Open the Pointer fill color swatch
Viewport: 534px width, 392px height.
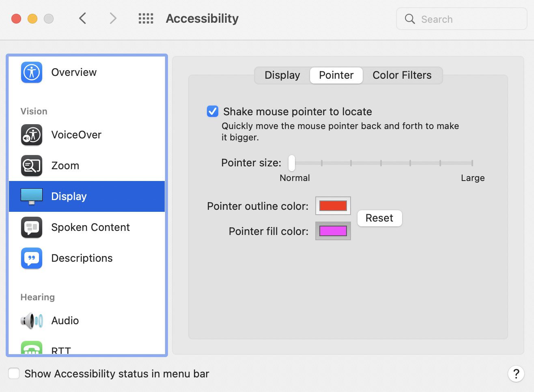tap(333, 231)
